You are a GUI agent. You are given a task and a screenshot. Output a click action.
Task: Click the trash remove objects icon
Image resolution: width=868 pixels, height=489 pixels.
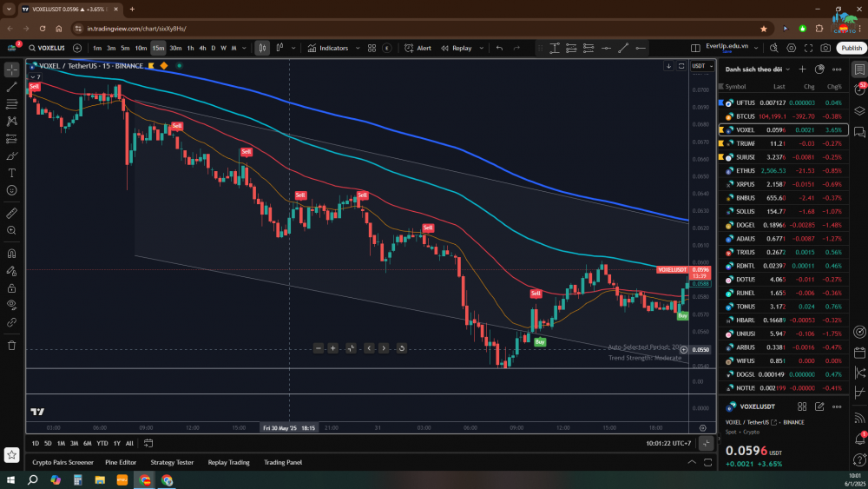pyautogui.click(x=11, y=346)
